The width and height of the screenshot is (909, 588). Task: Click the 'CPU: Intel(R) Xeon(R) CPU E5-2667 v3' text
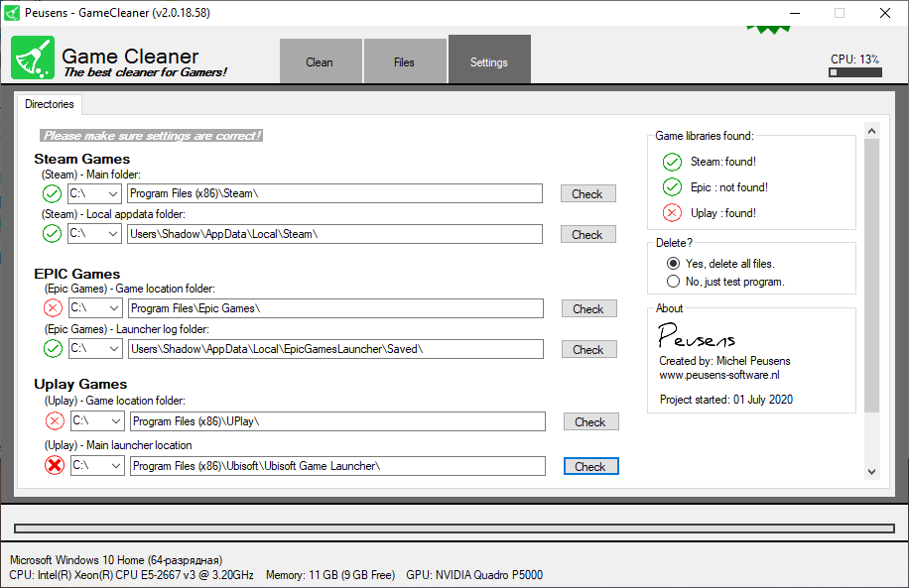131,575
